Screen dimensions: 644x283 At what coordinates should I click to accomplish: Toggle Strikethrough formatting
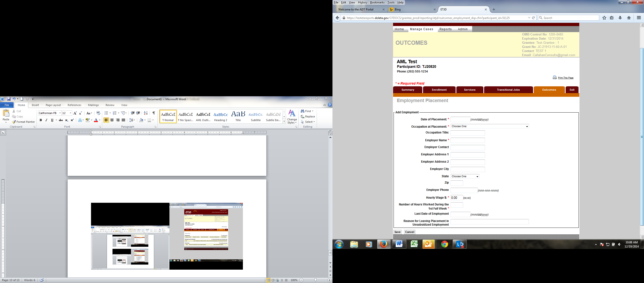tap(61, 120)
